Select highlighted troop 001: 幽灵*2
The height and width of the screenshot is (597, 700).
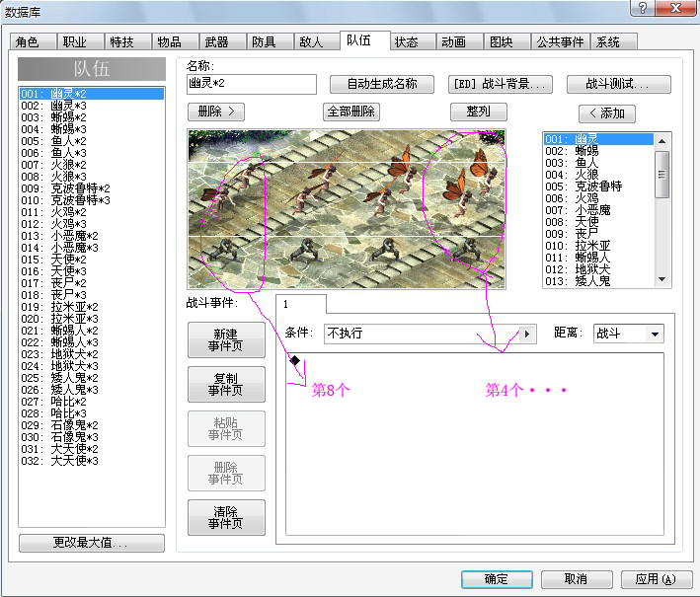[x=92, y=94]
